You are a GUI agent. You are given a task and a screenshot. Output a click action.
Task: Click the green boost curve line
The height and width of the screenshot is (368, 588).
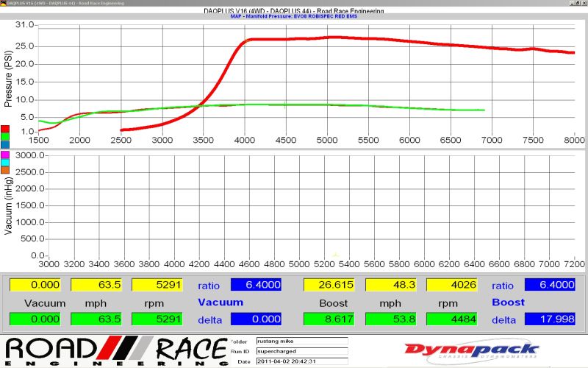point(285,105)
